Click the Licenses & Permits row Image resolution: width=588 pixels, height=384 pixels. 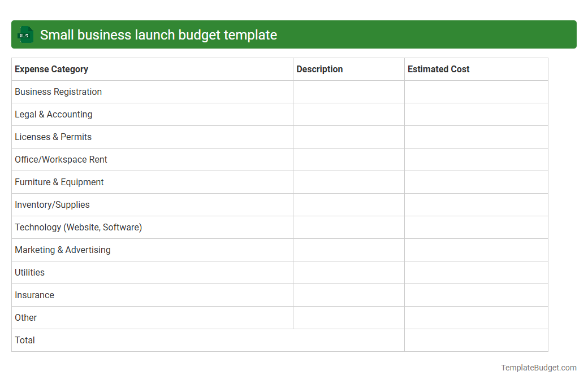coord(53,137)
